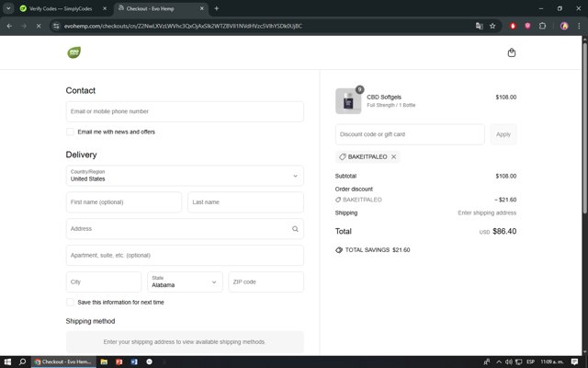Click into the Address field
Viewport: 588px width, 368px height.
coord(185,229)
